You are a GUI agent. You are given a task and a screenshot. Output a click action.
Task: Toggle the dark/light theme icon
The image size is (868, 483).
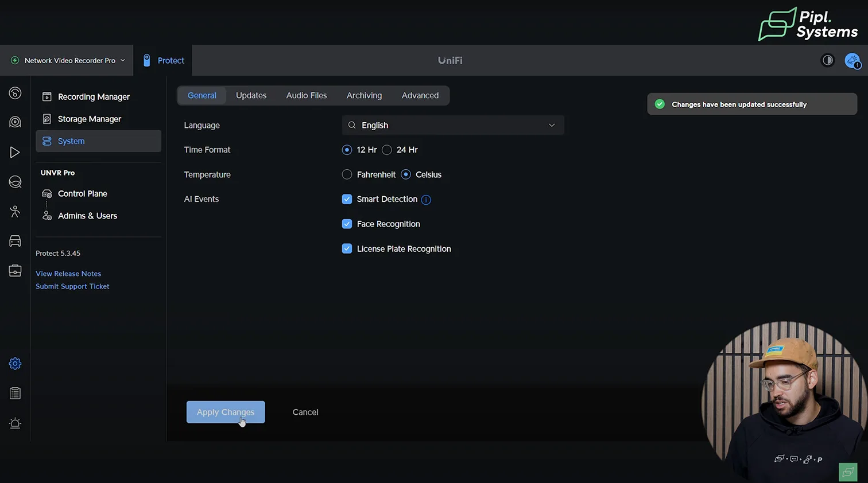point(827,60)
